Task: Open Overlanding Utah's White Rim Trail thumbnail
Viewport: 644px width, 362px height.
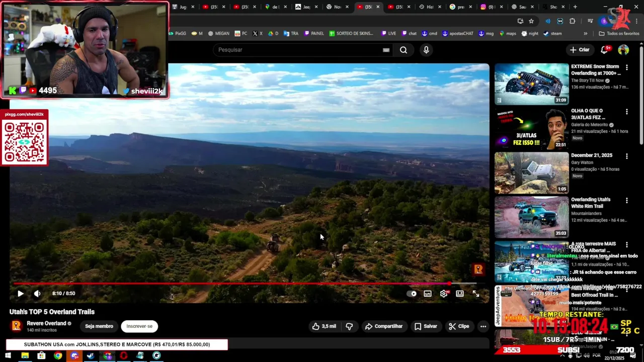Action: [x=531, y=217]
